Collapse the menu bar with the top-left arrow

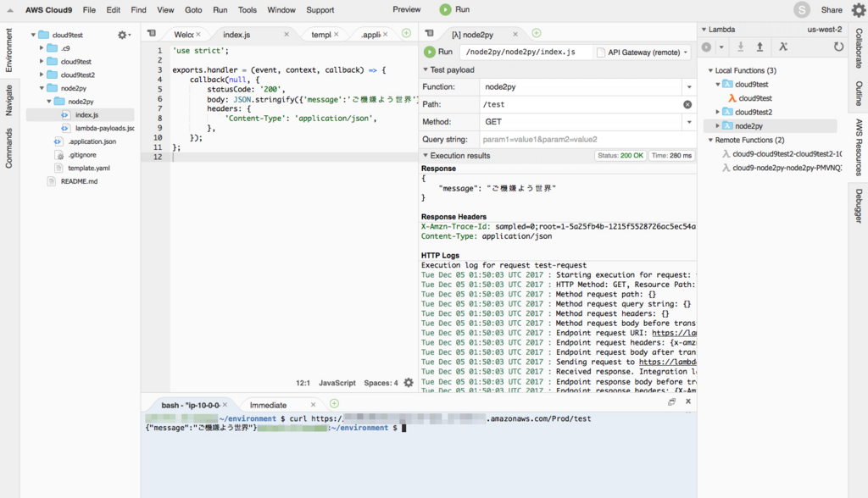click(10, 10)
